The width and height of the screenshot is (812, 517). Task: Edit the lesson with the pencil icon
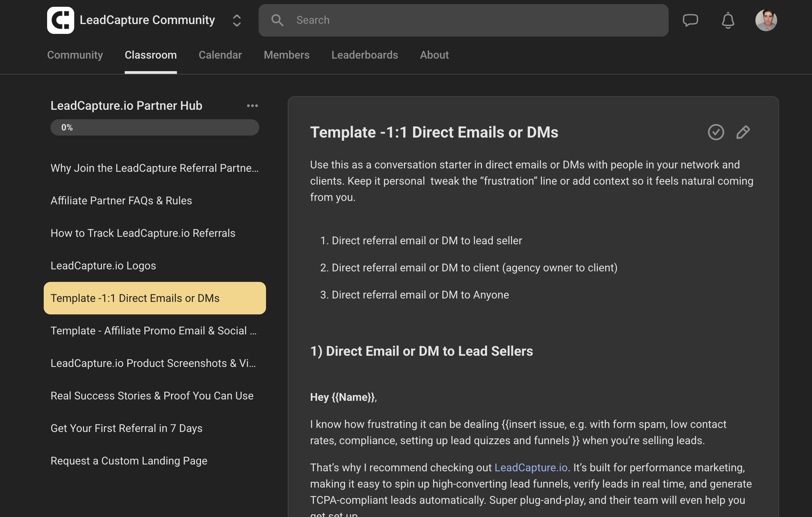pyautogui.click(x=743, y=132)
